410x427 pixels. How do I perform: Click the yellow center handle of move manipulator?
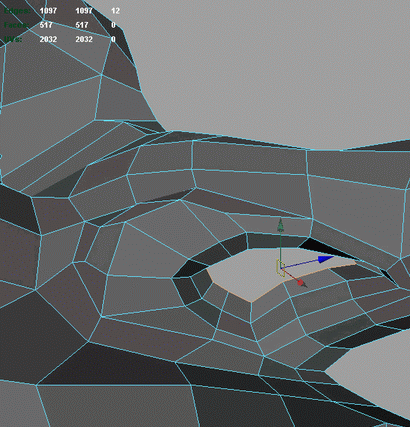tap(280, 268)
